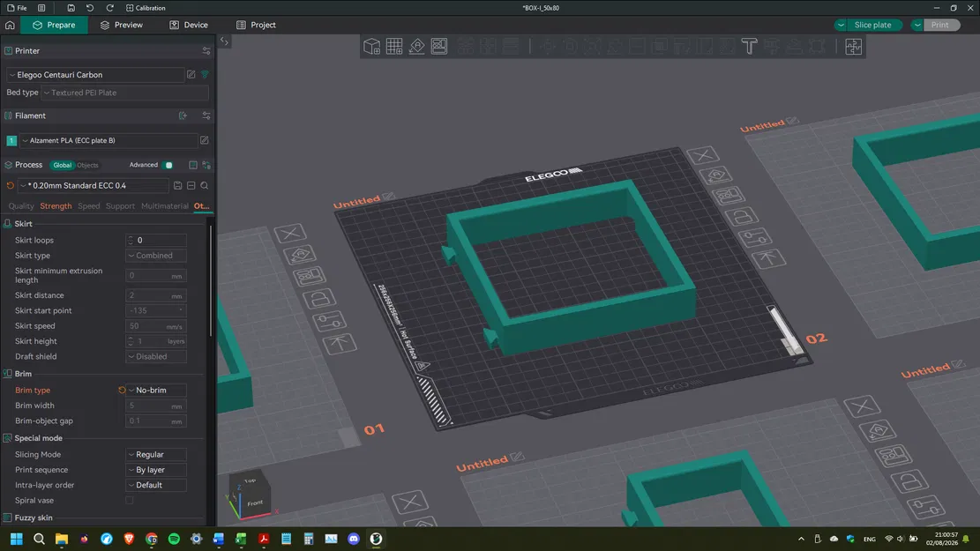Select Global process scope

(62, 165)
